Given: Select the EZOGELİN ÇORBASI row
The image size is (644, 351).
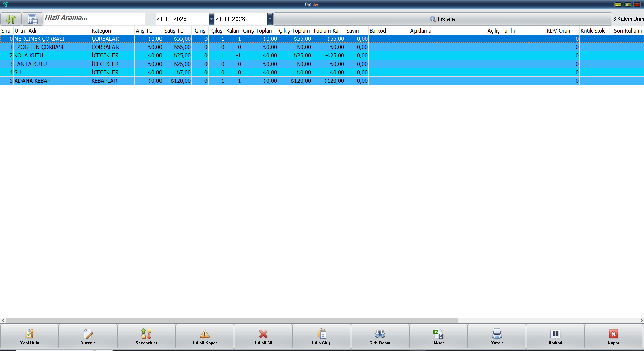Looking at the screenshot, I should point(322,47).
